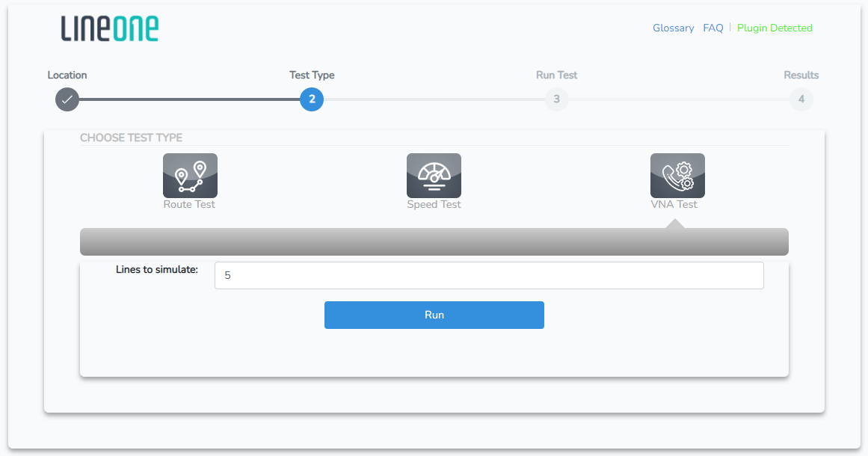Click the Run Test step label
The height and width of the screenshot is (456, 868).
point(556,76)
